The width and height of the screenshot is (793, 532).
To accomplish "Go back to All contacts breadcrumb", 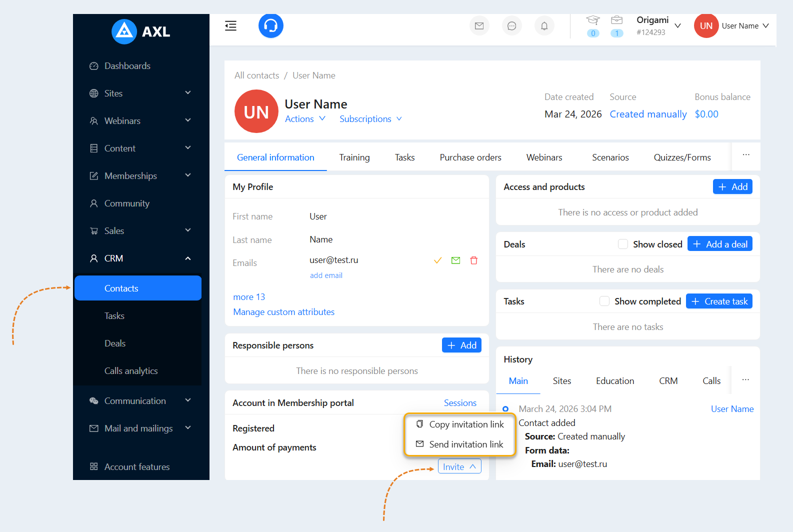I will pyautogui.click(x=256, y=75).
